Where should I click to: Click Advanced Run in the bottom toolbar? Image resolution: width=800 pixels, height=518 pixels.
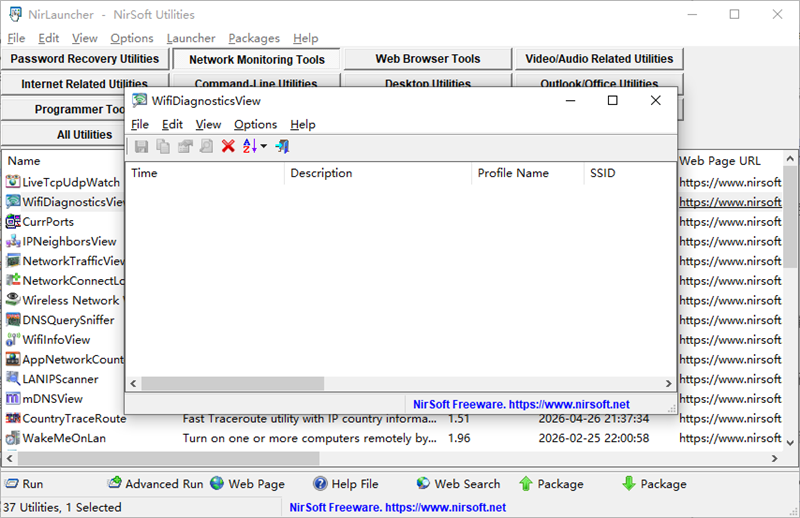(x=156, y=484)
